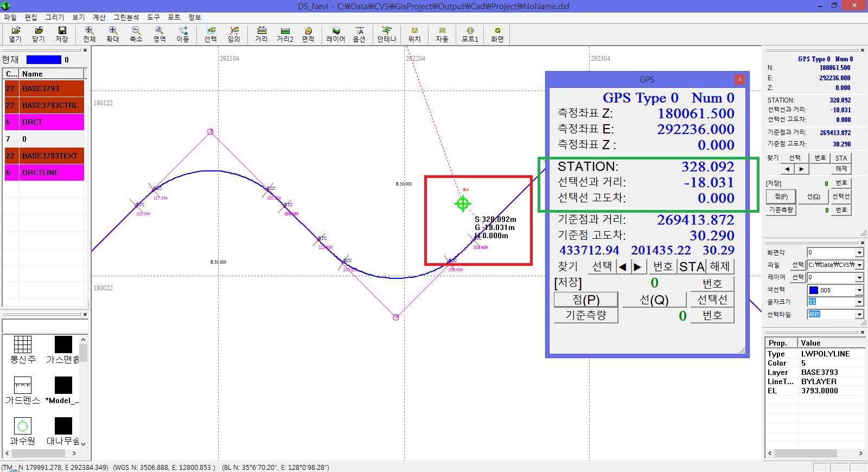Select the 통신주 symbol in the palette
This screenshot has height=472, width=868.
coord(23,349)
